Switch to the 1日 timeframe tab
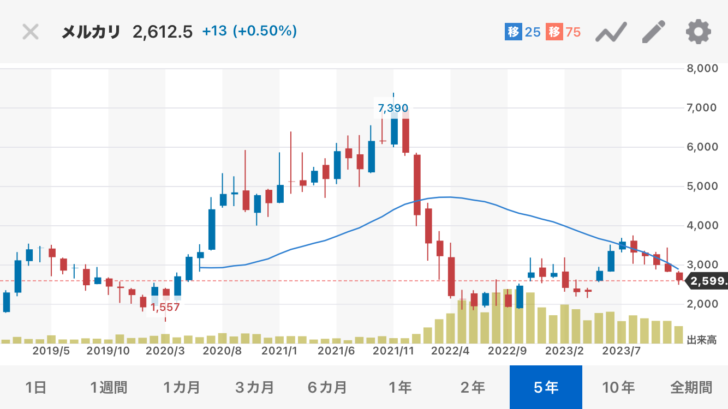The image size is (728, 409). coord(35,387)
